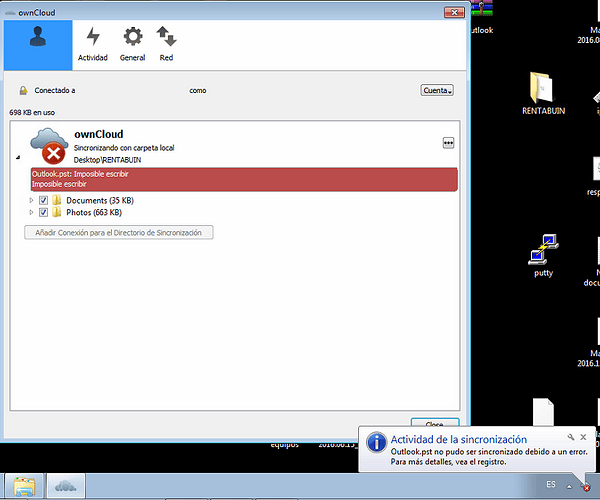Switch to the Actividad tab
The width and height of the screenshot is (600, 500).
point(93,44)
